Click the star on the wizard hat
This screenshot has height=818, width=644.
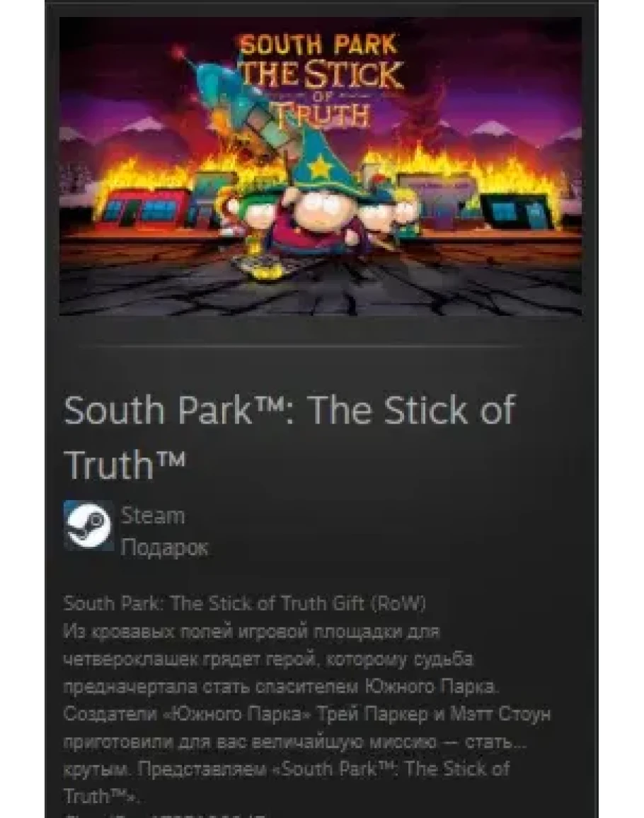(318, 167)
